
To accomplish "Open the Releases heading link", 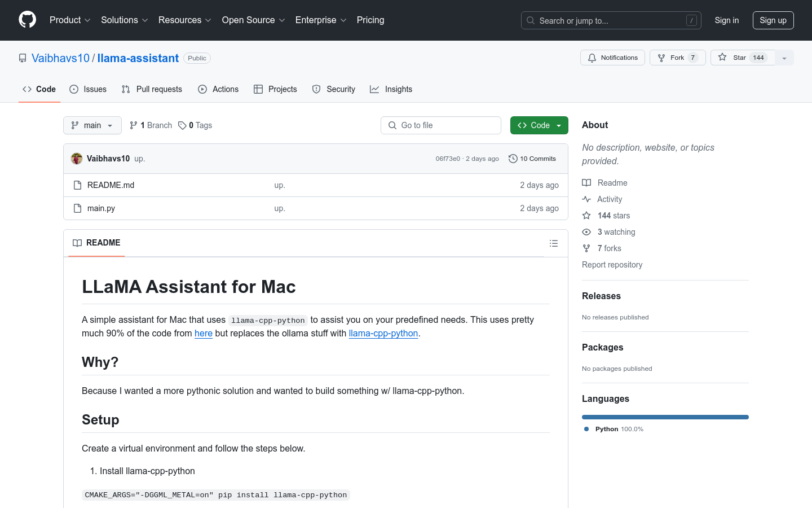I will coord(601,296).
